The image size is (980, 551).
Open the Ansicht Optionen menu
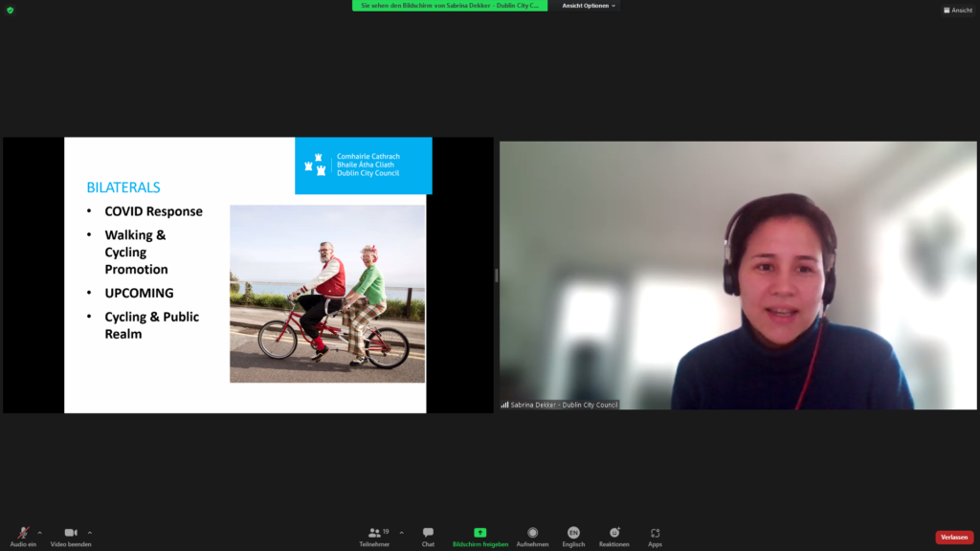(x=589, y=6)
